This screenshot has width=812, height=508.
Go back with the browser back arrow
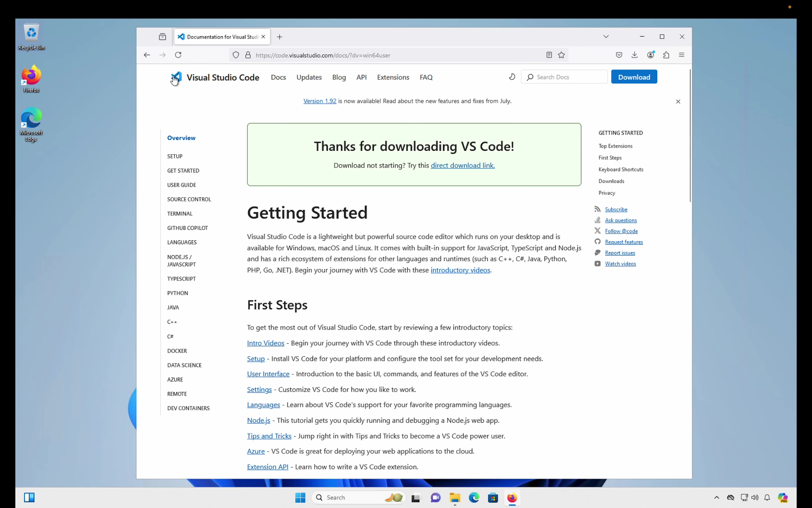[147, 55]
